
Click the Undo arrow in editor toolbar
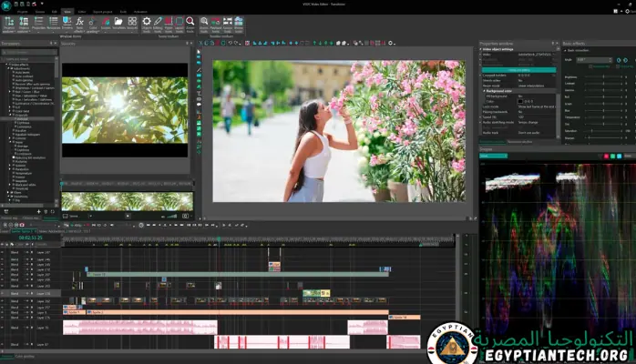[230, 43]
